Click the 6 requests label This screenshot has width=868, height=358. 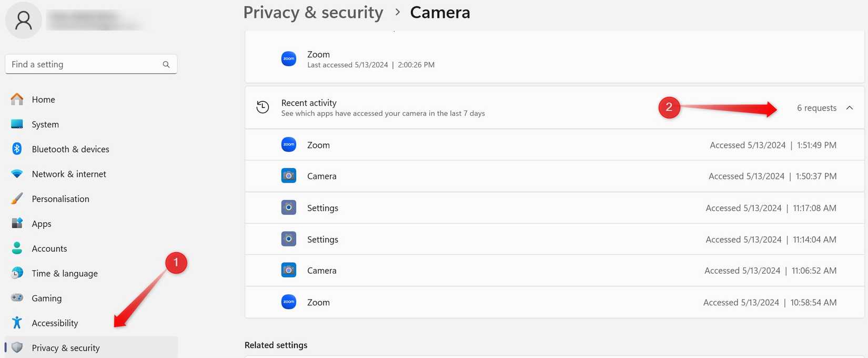816,107
